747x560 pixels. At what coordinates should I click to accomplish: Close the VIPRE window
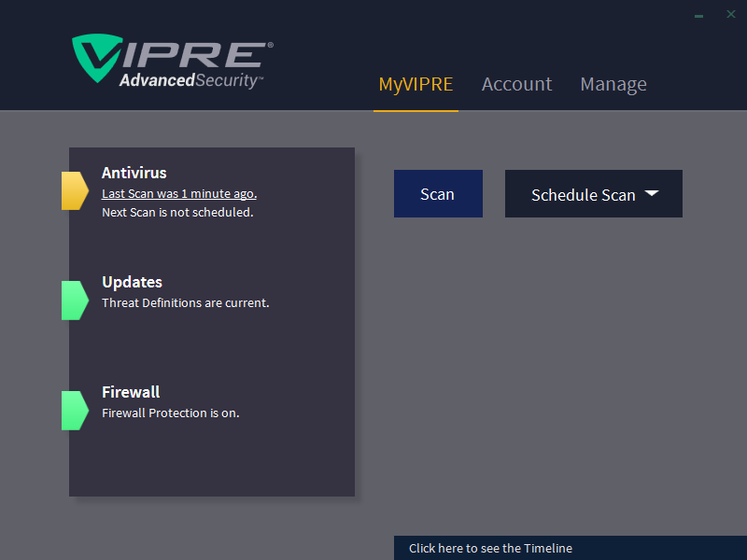point(731,14)
